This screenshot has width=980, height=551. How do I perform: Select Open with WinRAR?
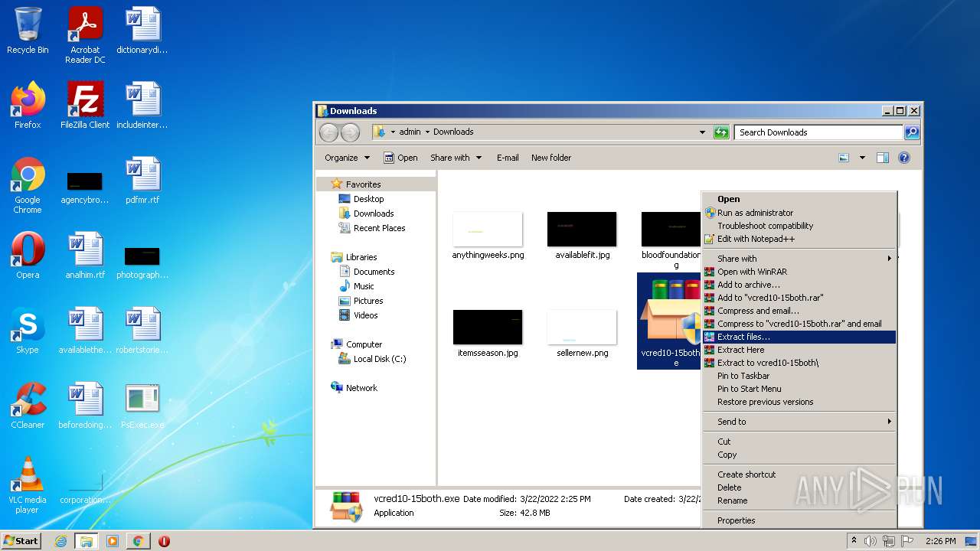(x=799, y=272)
